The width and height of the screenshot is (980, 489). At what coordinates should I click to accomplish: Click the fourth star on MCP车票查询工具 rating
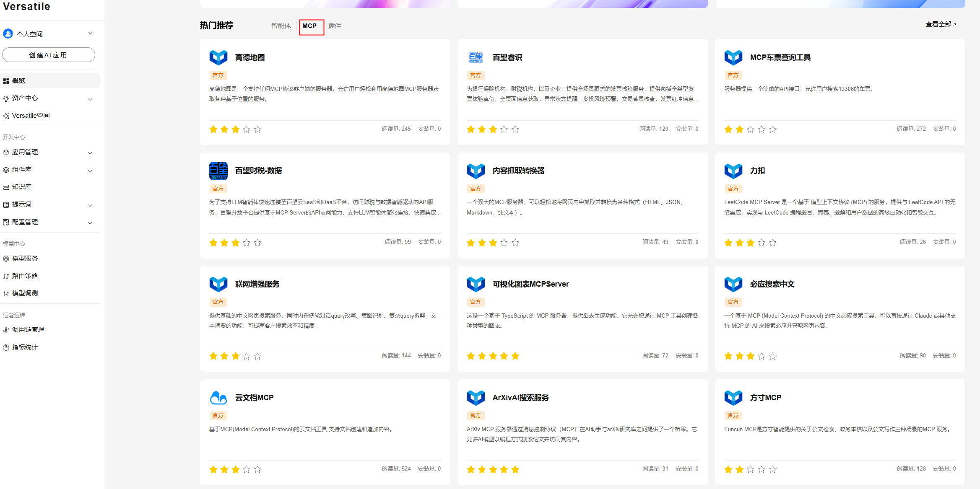[x=762, y=129]
